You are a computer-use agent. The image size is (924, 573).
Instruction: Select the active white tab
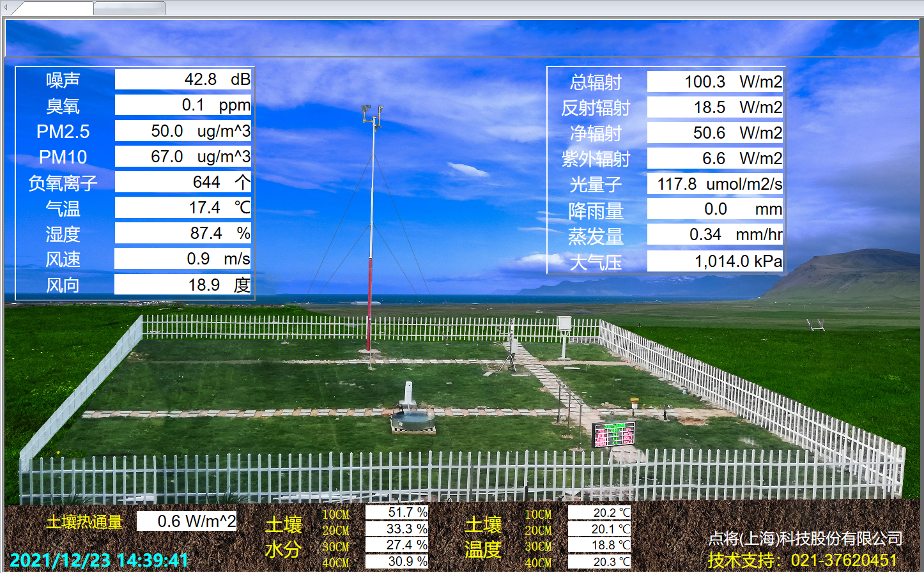coord(54,8)
